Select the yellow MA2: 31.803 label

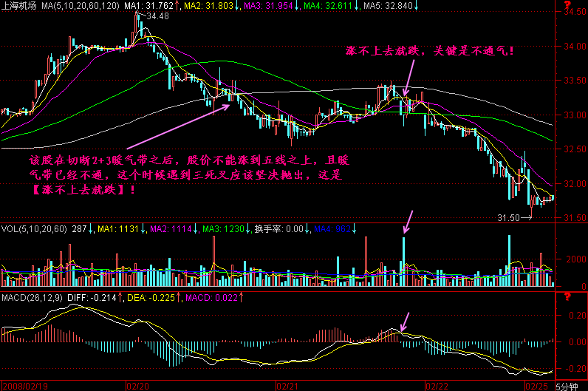tap(208, 5)
